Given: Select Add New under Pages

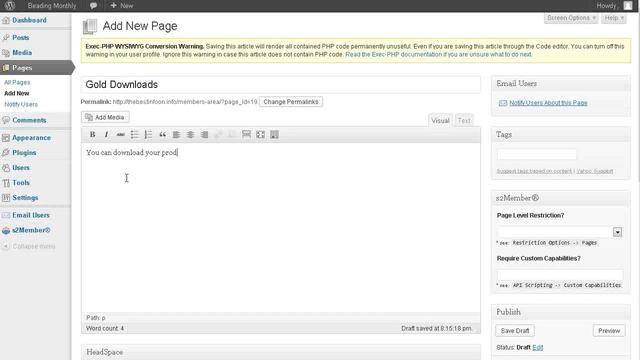Looking at the screenshot, I should [17, 93].
